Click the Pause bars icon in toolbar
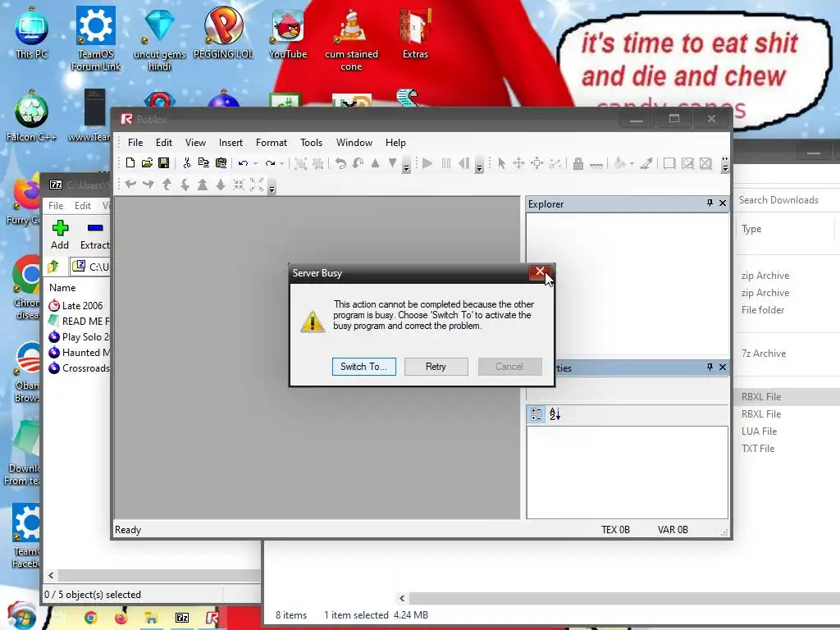Image resolution: width=840 pixels, height=630 pixels. click(x=445, y=163)
